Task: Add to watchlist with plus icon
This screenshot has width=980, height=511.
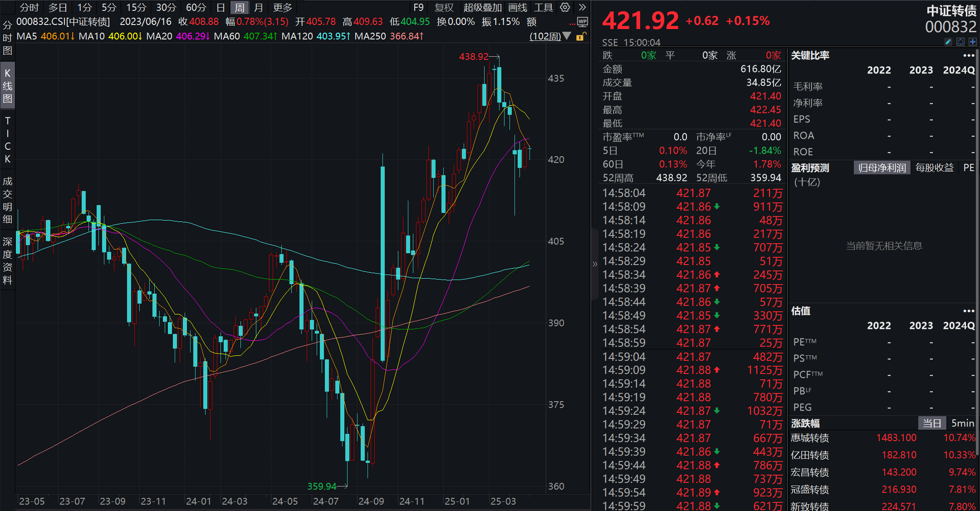Action: (972, 42)
